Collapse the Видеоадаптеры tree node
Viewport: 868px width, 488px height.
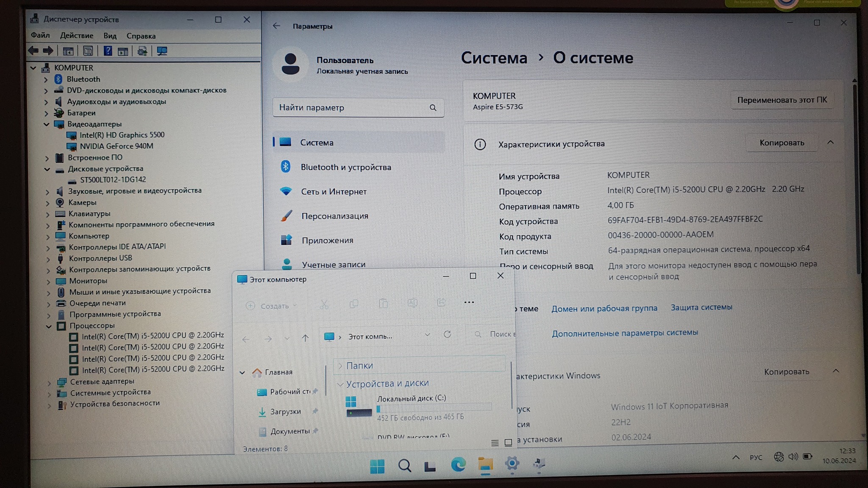[46, 124]
